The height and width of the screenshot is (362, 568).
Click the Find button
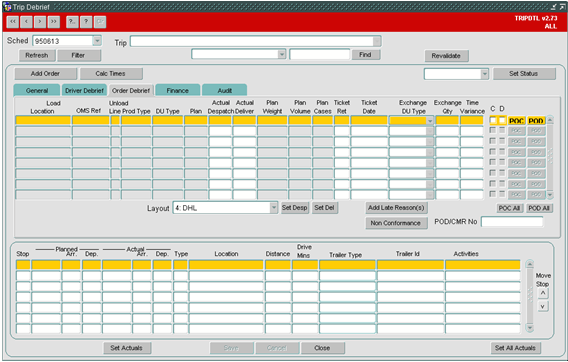pyautogui.click(x=366, y=55)
